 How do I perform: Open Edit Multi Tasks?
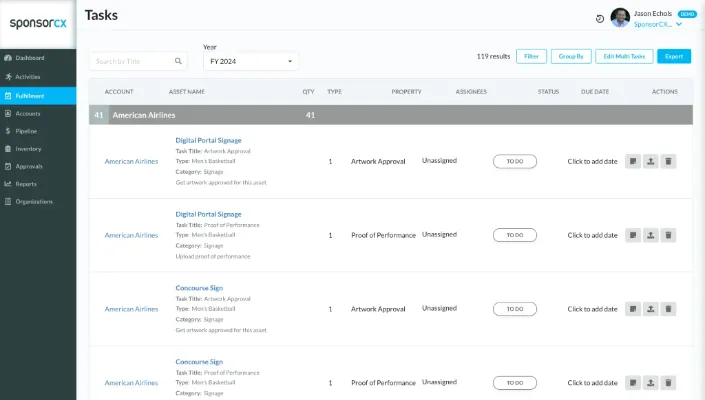(x=624, y=56)
